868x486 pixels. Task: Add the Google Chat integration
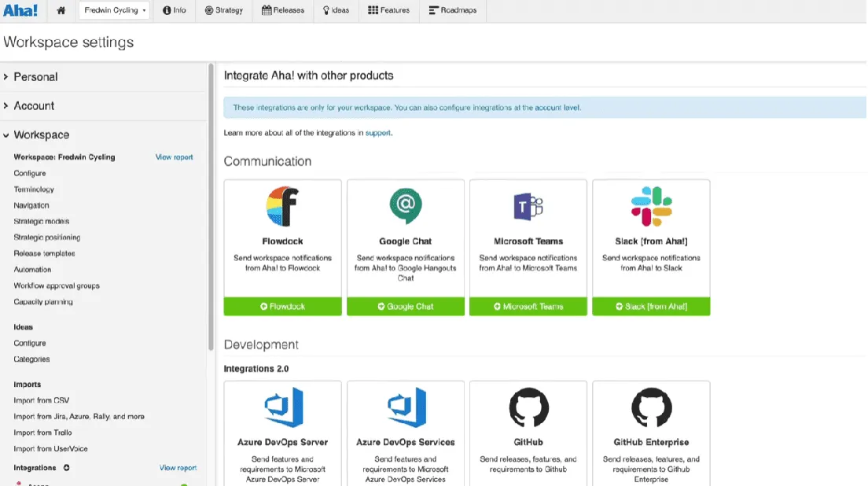(406, 306)
